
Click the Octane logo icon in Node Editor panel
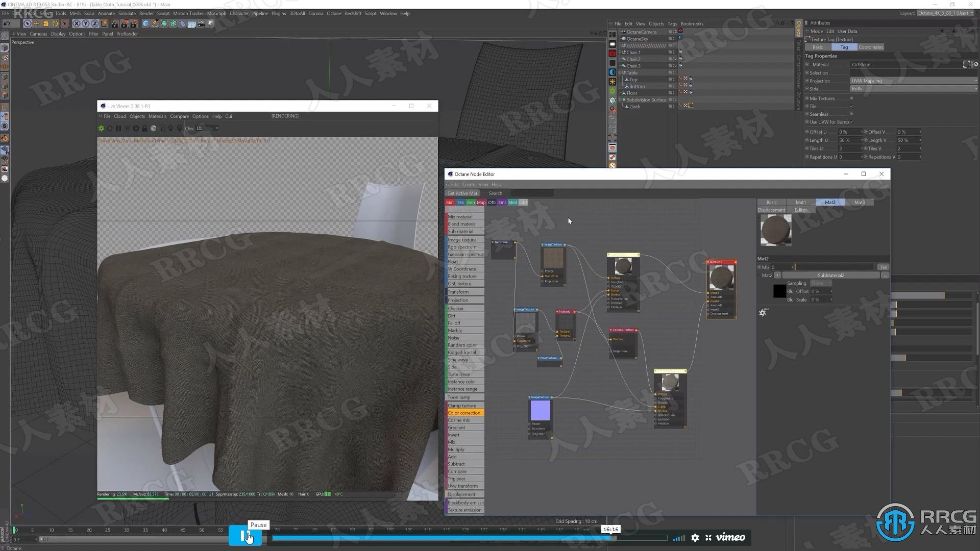click(x=763, y=312)
